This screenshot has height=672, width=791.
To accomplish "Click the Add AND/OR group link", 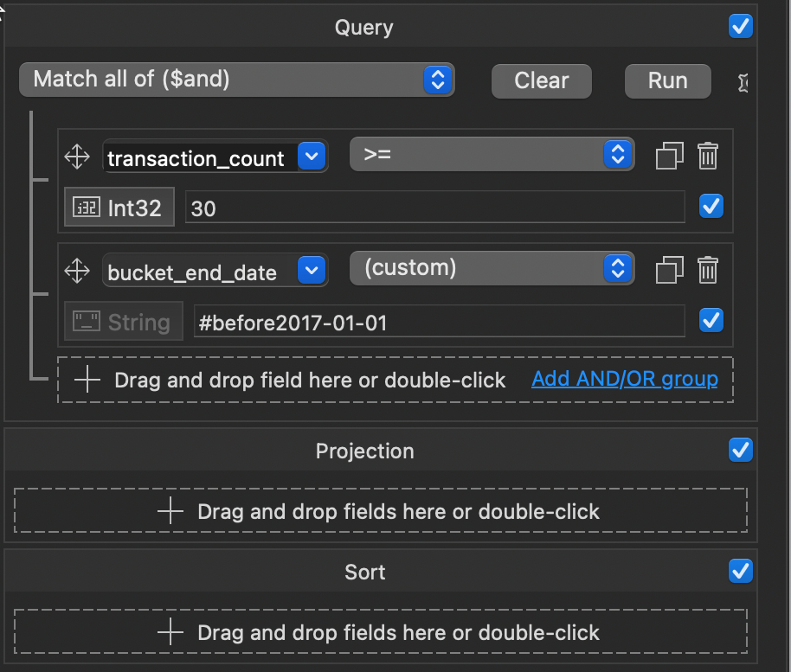I will (625, 379).
